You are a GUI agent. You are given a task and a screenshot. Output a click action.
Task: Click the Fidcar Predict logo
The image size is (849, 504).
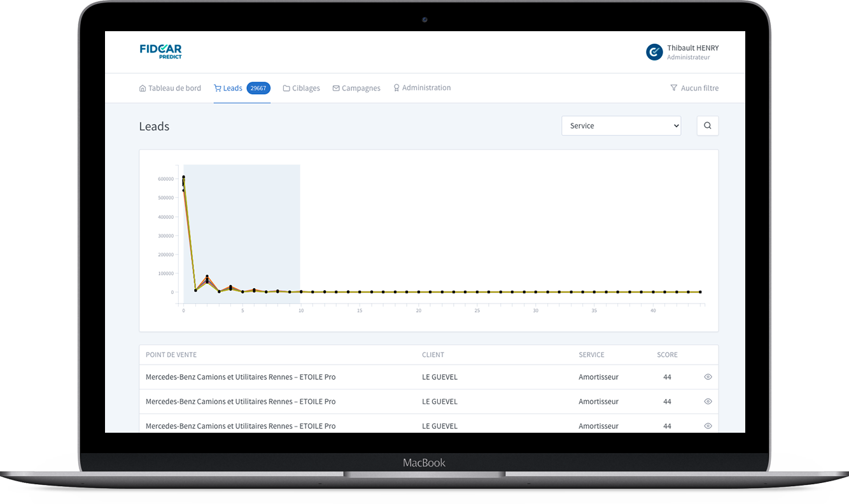tap(160, 51)
